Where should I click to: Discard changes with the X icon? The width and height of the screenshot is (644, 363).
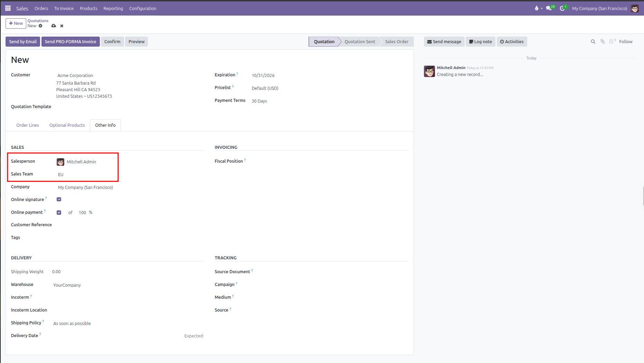point(62,26)
